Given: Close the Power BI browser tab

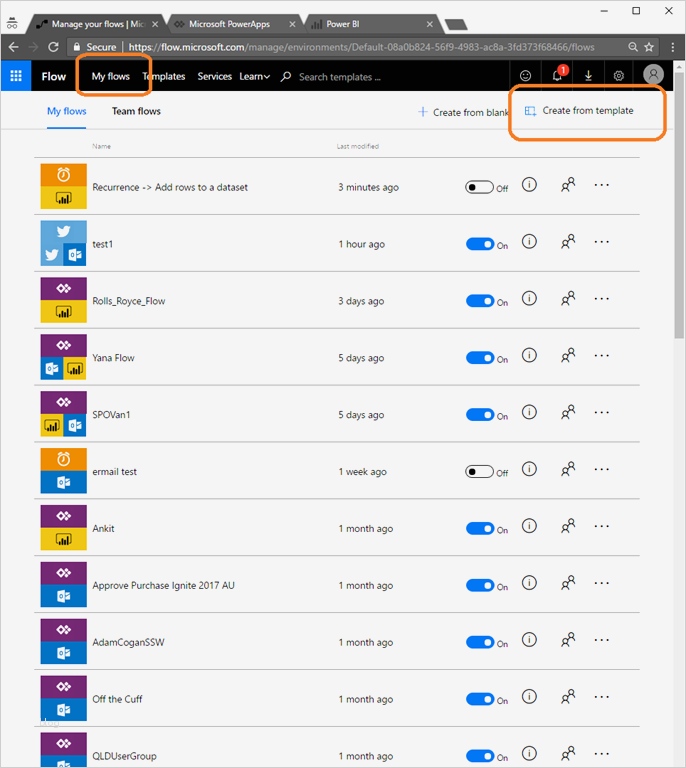Looking at the screenshot, I should pos(429,24).
